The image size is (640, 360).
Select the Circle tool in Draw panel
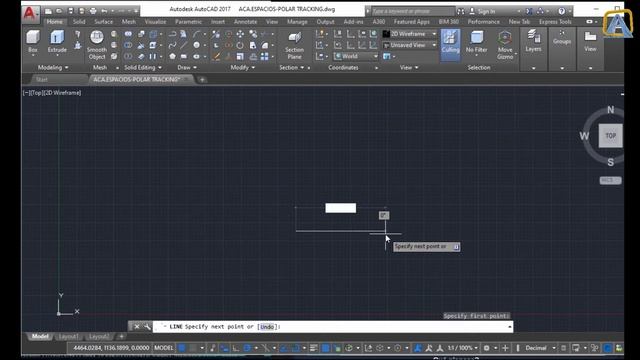point(197,45)
